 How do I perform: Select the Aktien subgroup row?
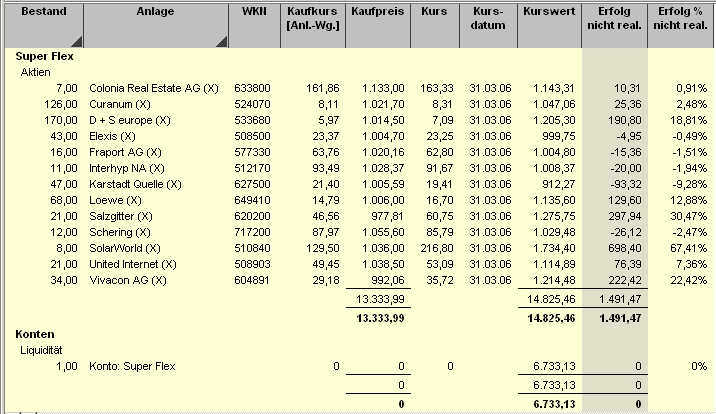35,72
